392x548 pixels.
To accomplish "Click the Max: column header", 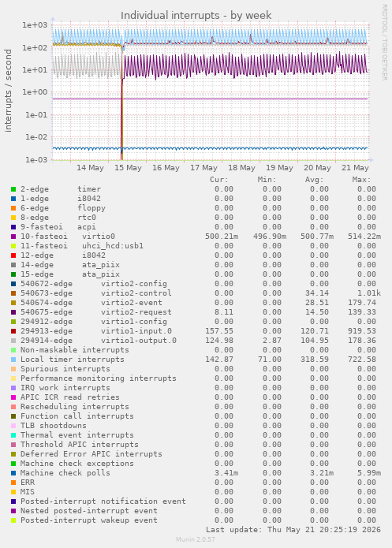I will point(361,180).
